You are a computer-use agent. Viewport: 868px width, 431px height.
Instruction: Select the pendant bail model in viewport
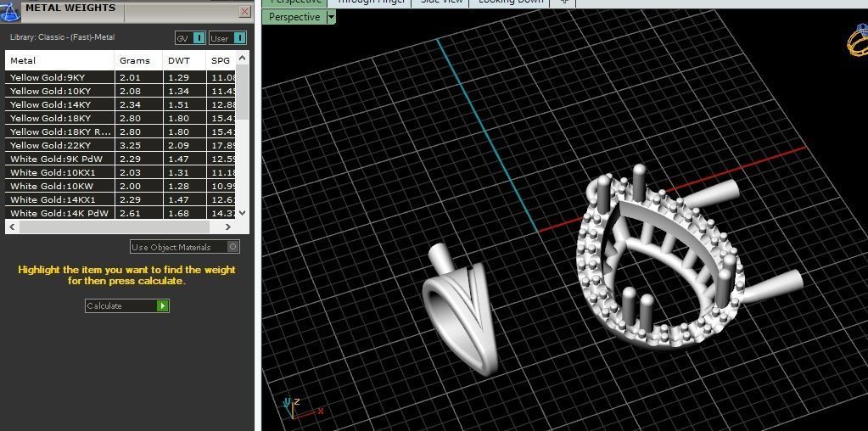(x=460, y=310)
